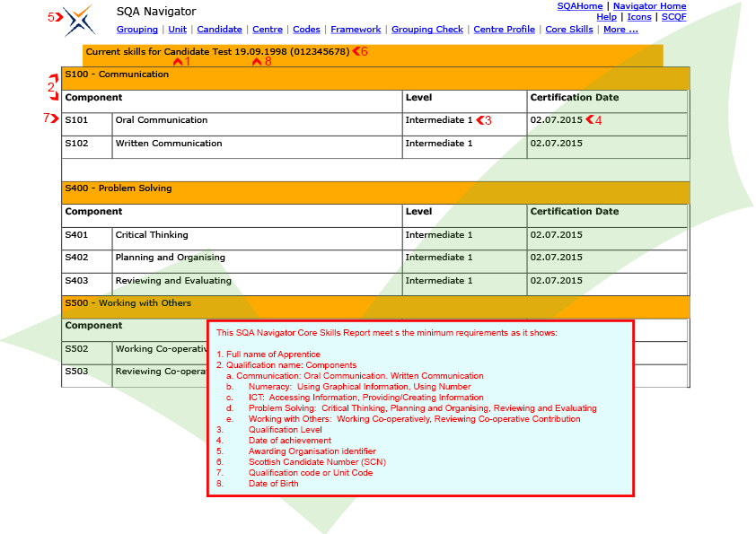Viewport: 756px width, 534px height.
Task: Click Planning and Organising level Intermediate 1
Action: click(x=465, y=262)
